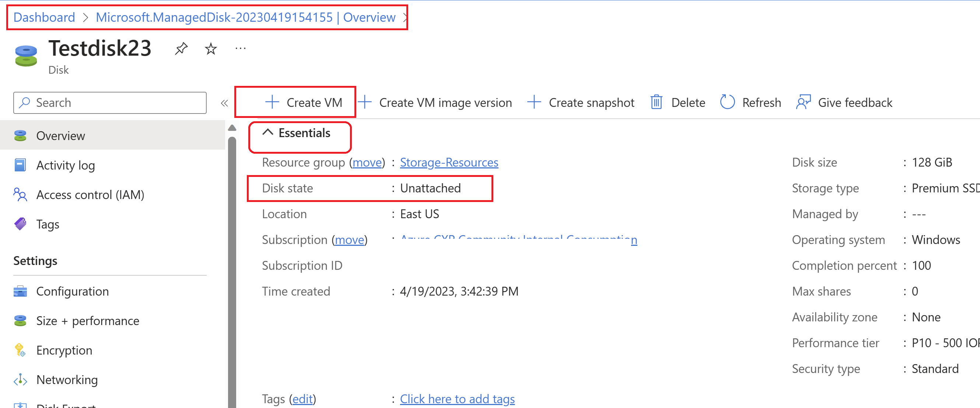Click Delete in the command bar
Viewport: 980px width, 408px height.
(x=678, y=102)
